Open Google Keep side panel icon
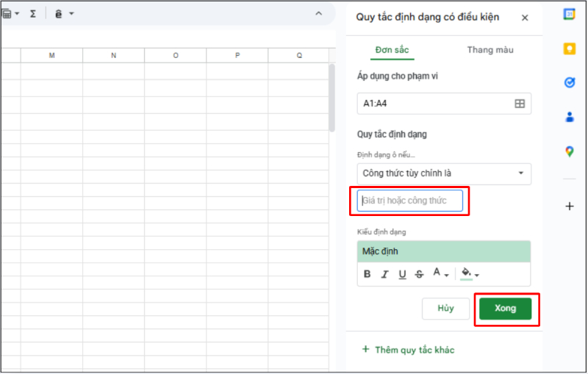588x374 pixels. click(x=569, y=48)
